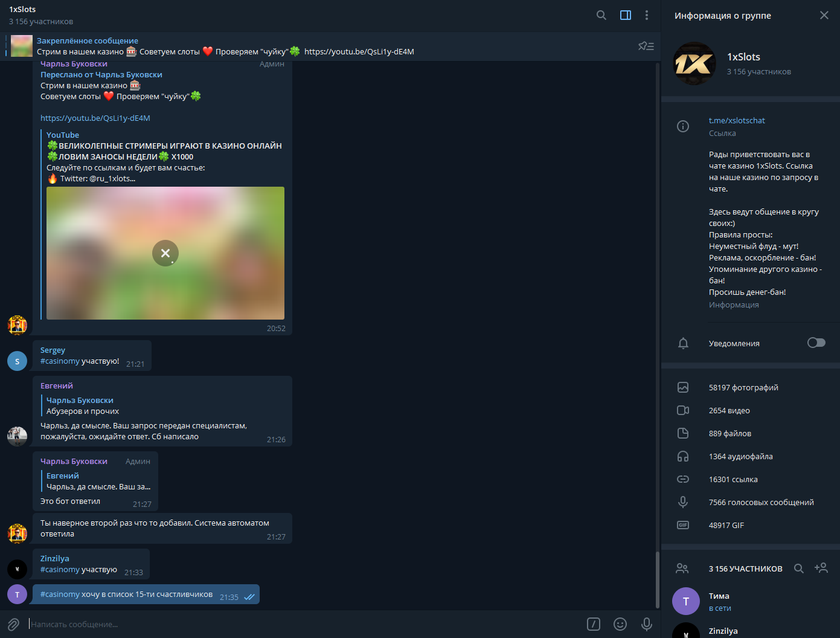
Task: Click the Закреплённое сообщение title
Action: click(x=88, y=40)
